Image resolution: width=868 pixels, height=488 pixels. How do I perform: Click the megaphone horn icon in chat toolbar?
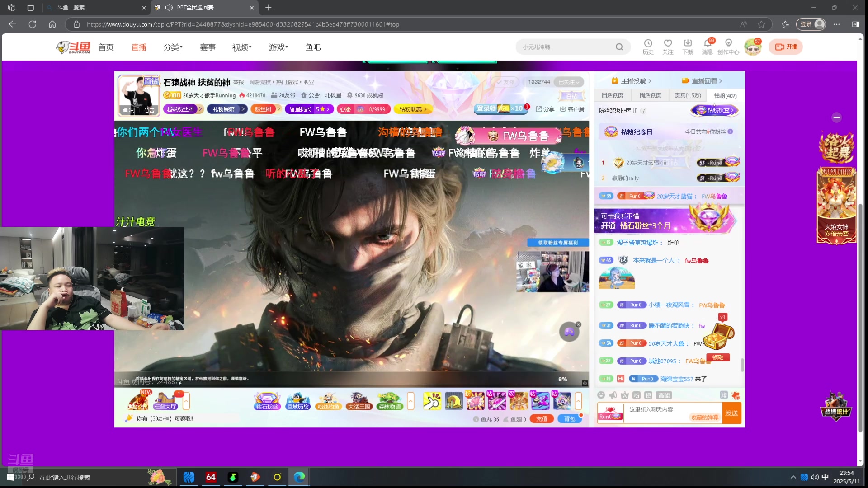(613, 395)
